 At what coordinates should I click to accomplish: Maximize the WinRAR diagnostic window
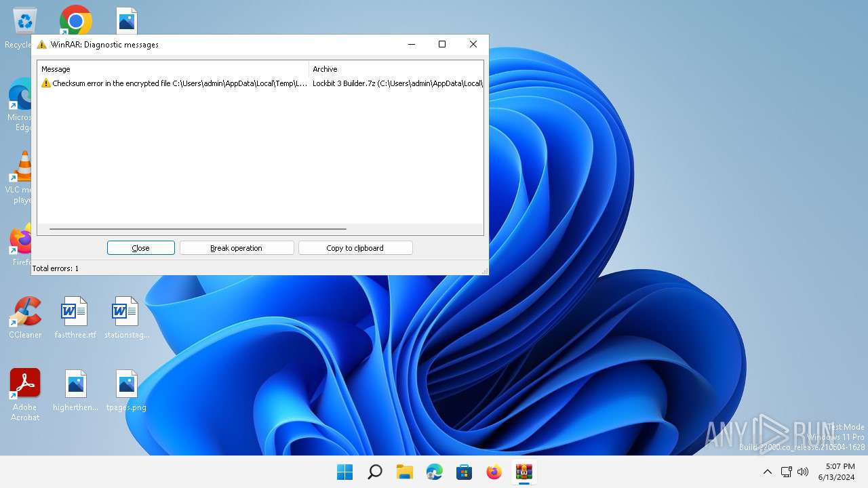442,45
